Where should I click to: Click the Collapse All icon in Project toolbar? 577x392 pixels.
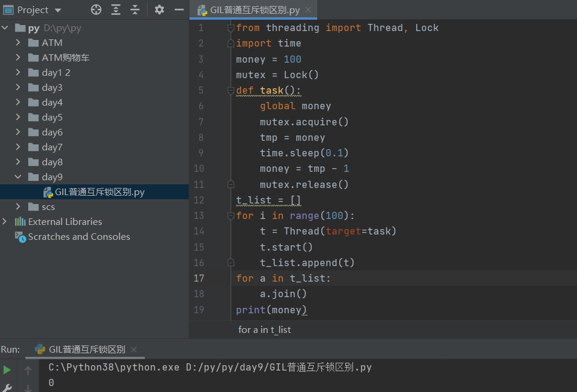point(135,10)
